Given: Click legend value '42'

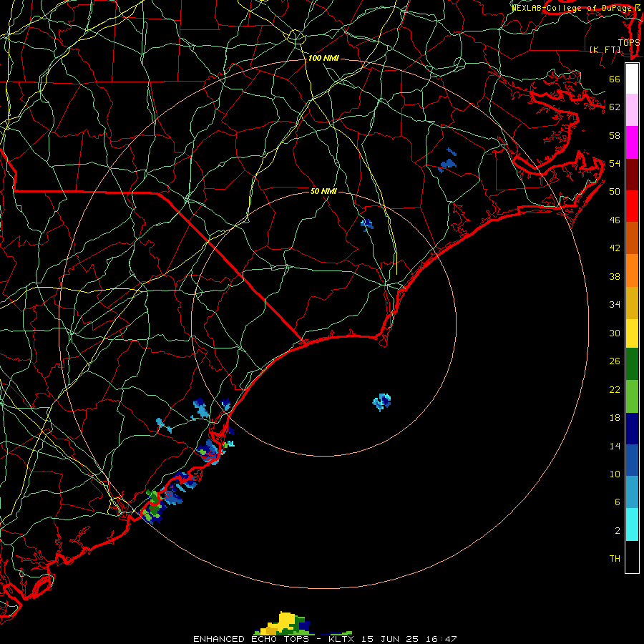Looking at the screenshot, I should pos(615,248).
